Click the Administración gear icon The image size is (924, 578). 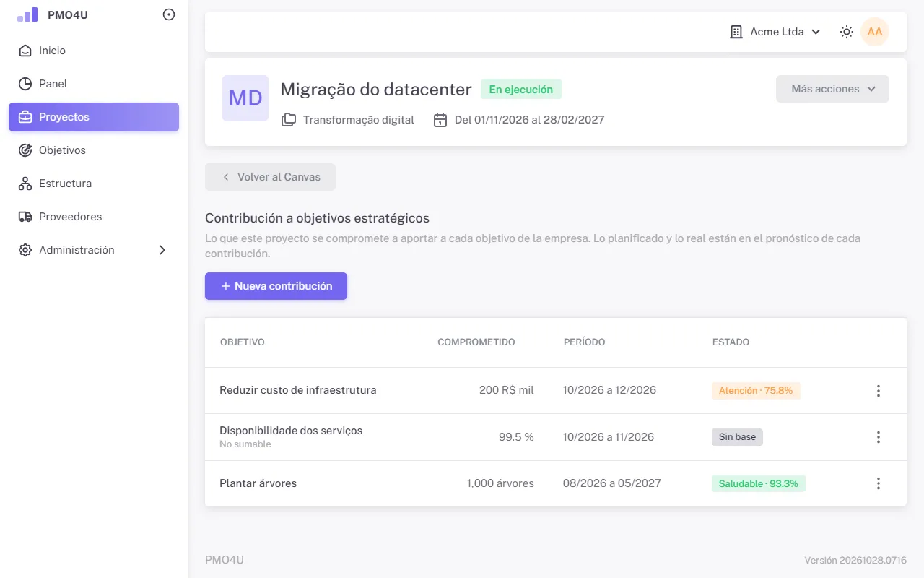point(25,250)
